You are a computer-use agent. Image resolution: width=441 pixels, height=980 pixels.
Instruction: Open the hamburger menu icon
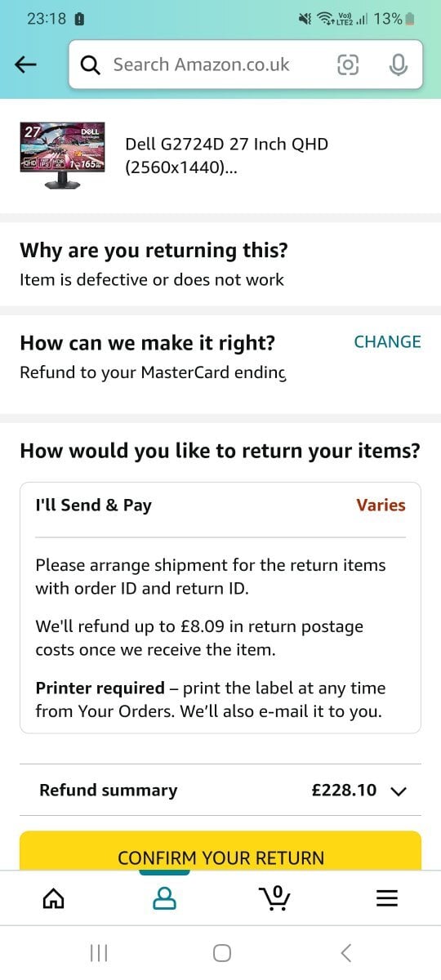(386, 898)
